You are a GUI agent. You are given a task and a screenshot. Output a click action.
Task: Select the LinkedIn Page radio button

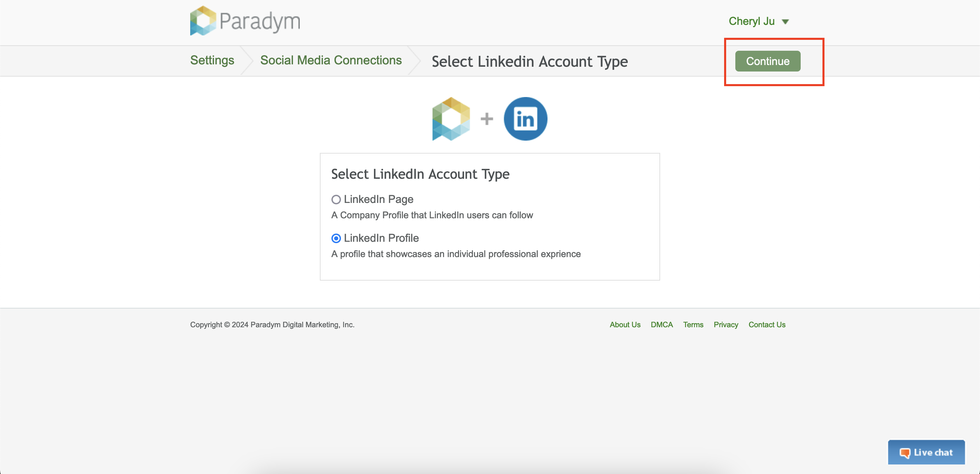pos(336,200)
